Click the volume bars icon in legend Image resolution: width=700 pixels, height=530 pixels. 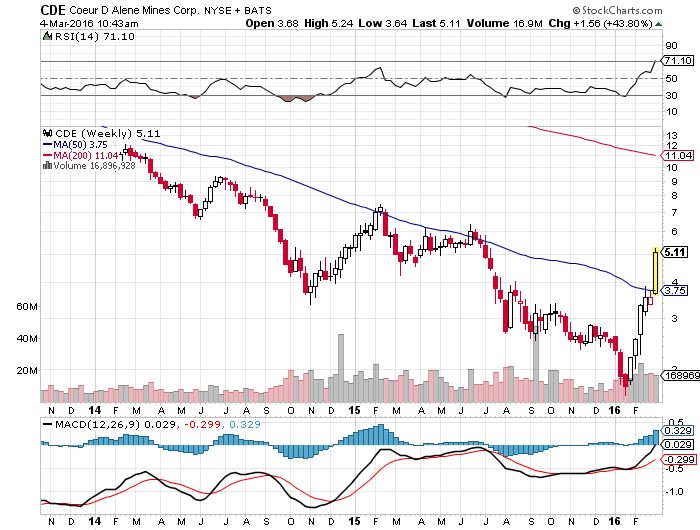[47, 166]
